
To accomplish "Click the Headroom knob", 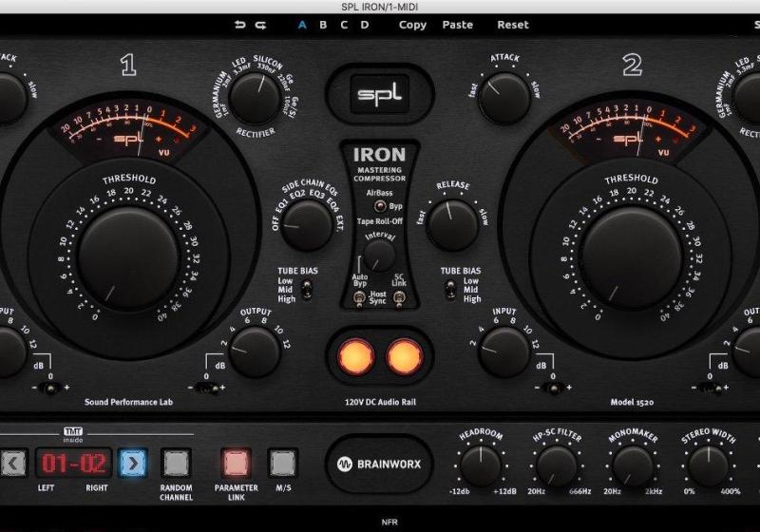I will tap(481, 465).
